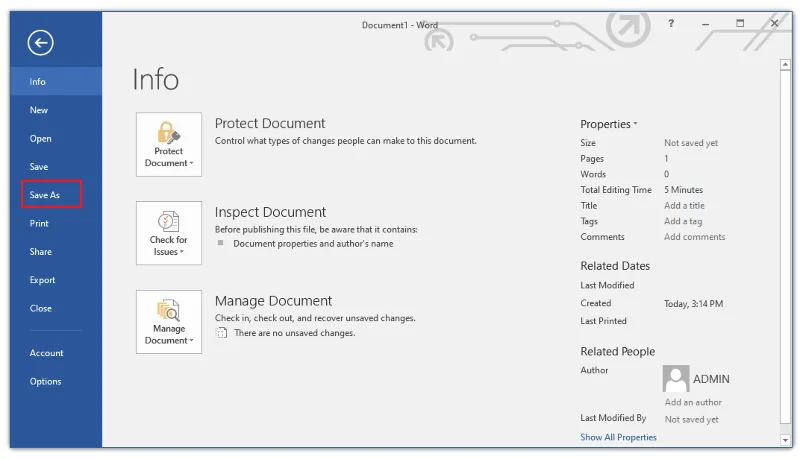Image resolution: width=800 pixels, height=459 pixels.
Task: Open the Check for Issues dropdown button
Action: click(169, 233)
